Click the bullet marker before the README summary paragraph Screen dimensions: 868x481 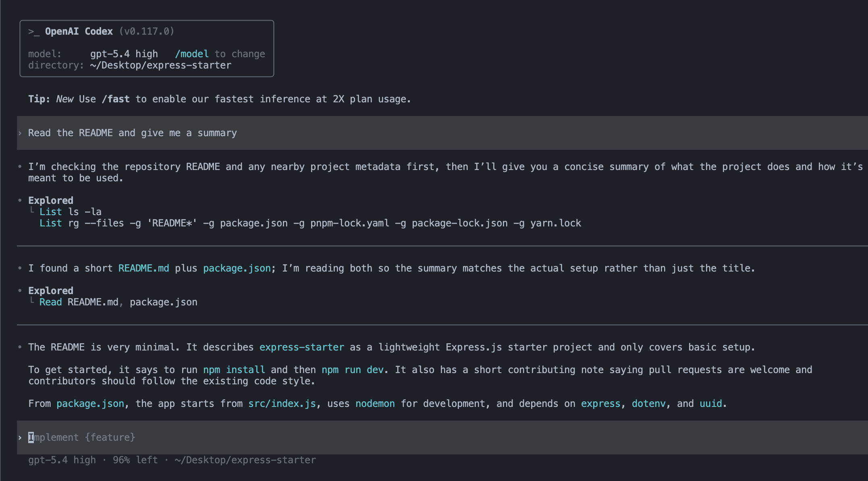point(19,346)
